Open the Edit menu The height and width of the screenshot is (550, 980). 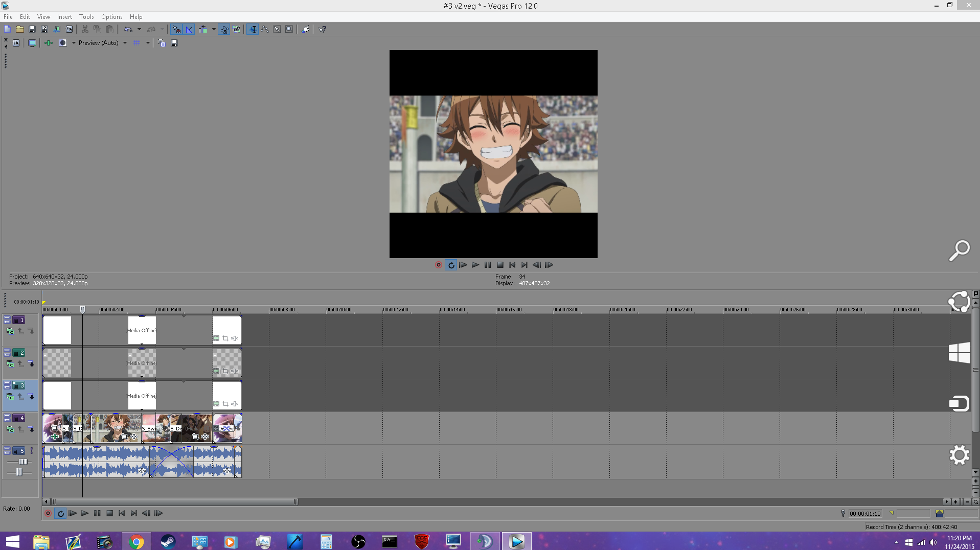(25, 17)
